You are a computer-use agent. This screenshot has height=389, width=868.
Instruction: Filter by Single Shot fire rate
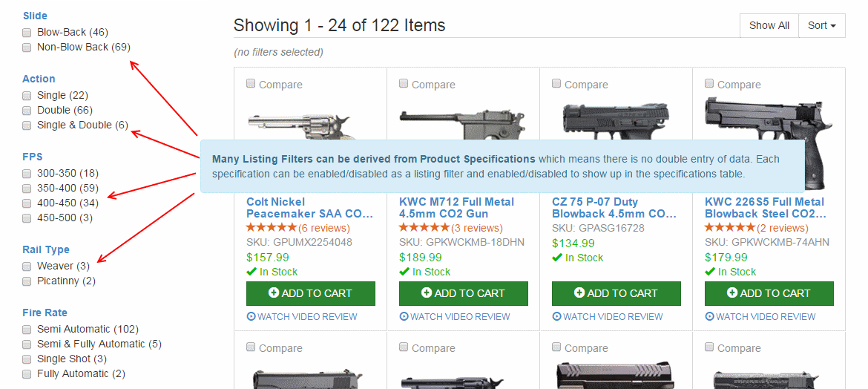point(27,359)
